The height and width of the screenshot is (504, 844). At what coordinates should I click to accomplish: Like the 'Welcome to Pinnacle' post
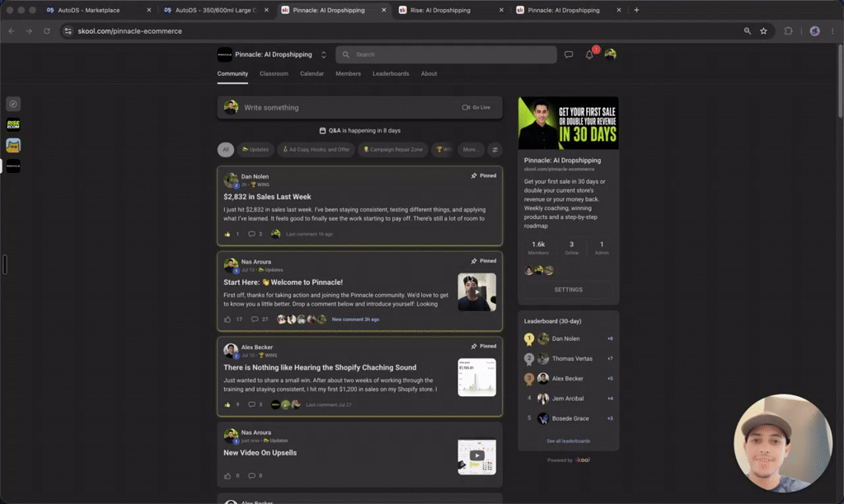coord(227,320)
